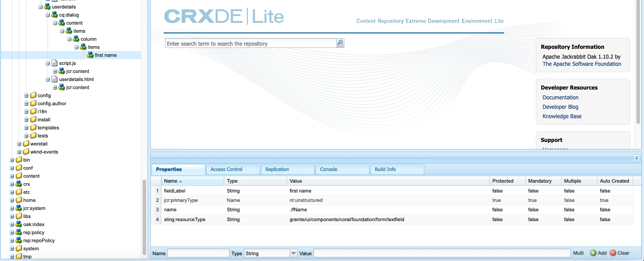Expand the jcr:content node under script.js

55,71
